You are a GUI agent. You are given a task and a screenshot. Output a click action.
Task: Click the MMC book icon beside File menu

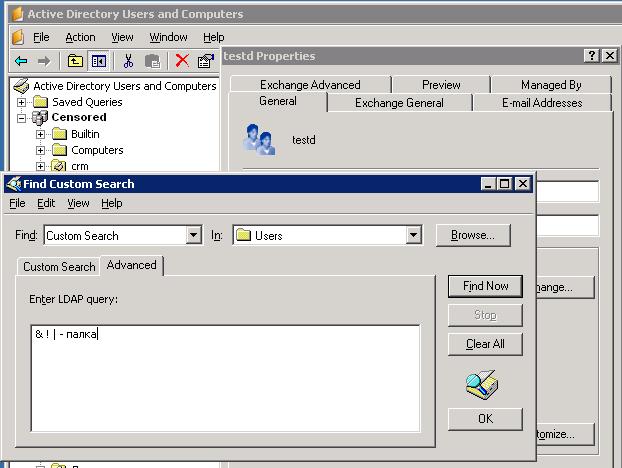point(18,37)
